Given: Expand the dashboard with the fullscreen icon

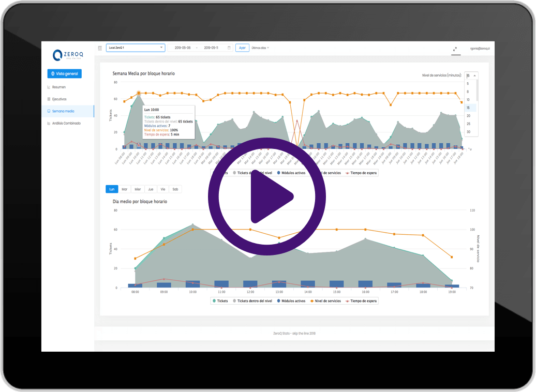Looking at the screenshot, I should click(x=456, y=48).
